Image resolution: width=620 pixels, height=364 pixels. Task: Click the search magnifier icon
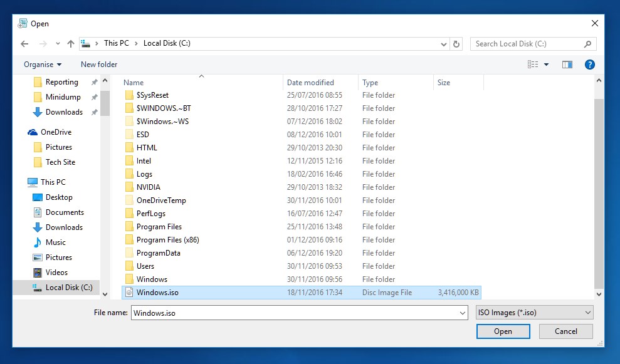point(587,44)
